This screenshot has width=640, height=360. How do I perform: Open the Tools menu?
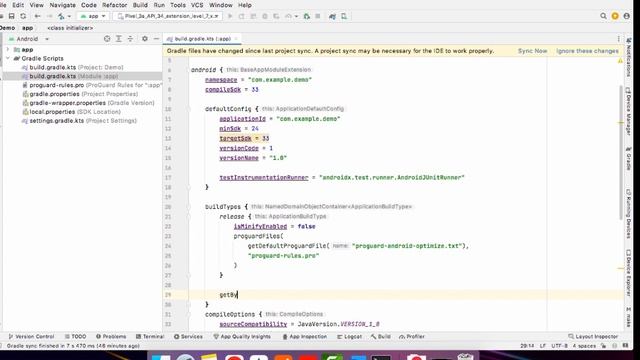point(178,5)
